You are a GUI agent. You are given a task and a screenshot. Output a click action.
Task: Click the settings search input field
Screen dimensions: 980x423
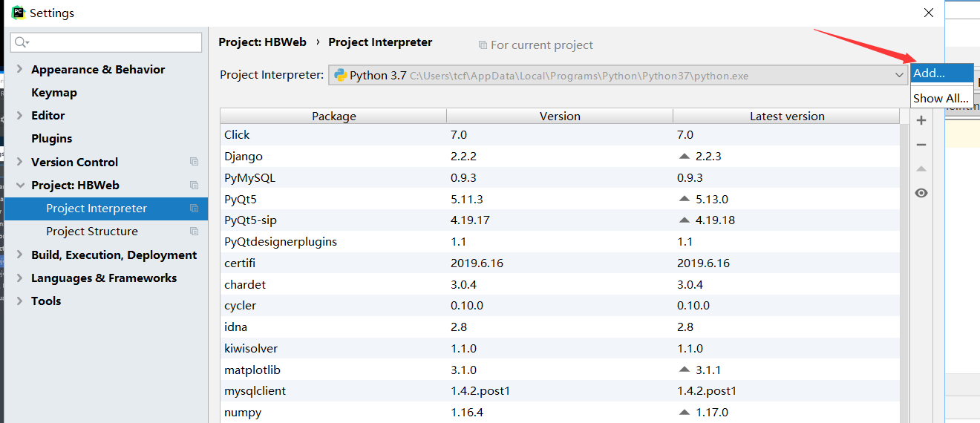[106, 42]
